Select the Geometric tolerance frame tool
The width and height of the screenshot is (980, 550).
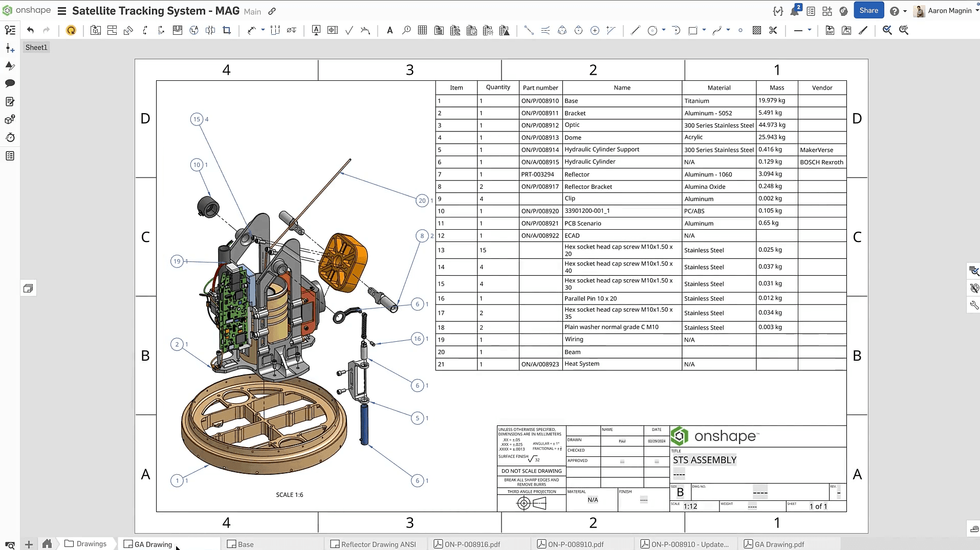[333, 30]
